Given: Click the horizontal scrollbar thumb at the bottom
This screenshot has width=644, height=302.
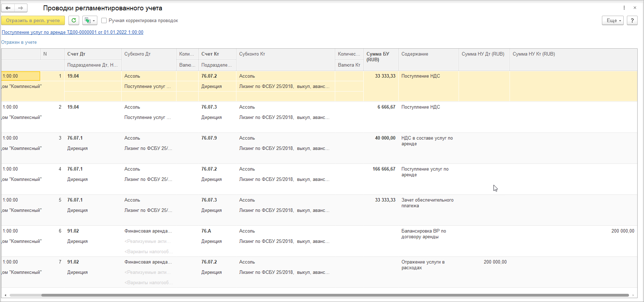Looking at the screenshot, I should tap(335, 295).
